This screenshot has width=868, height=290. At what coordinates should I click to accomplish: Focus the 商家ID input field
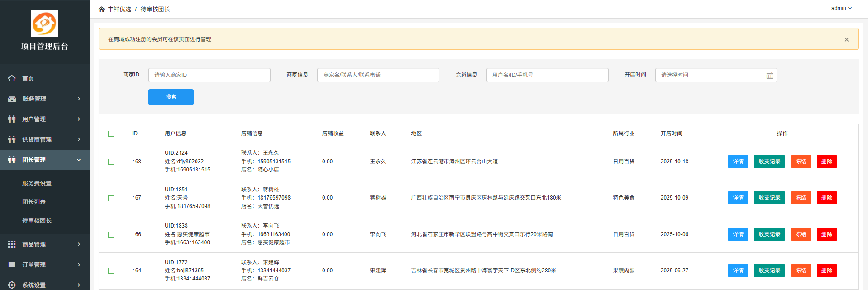click(x=210, y=75)
